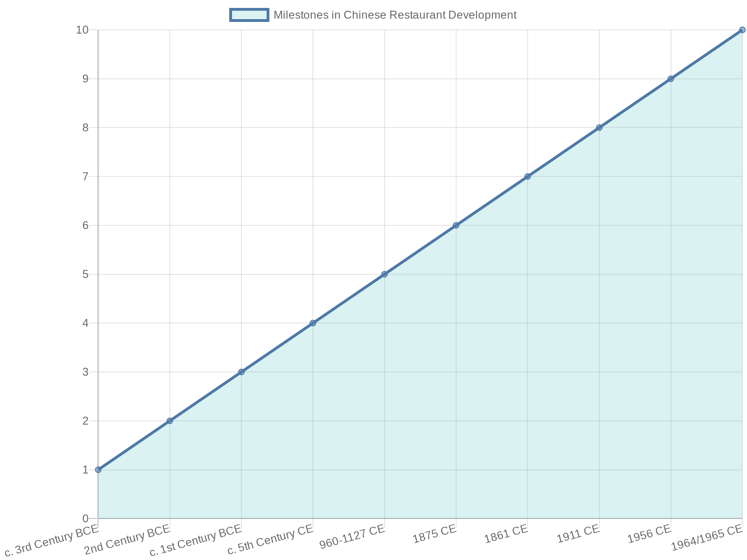Click the x-axis label '1875 CE'

point(435,534)
